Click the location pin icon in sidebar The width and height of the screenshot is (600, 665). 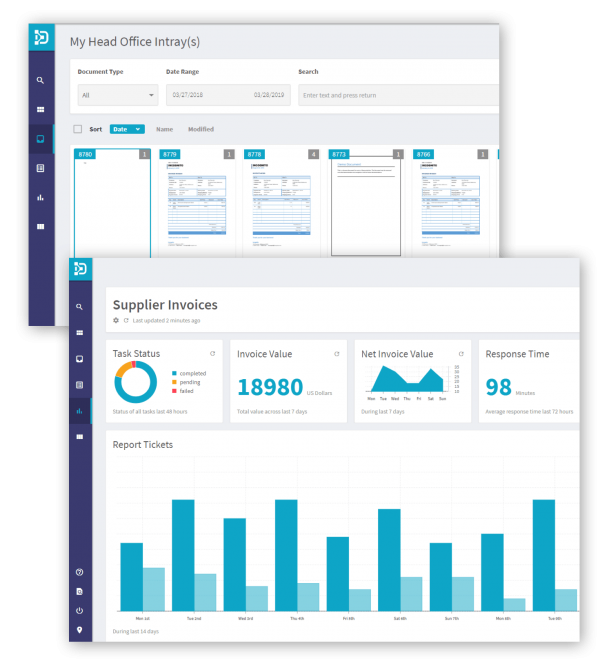tap(79, 630)
